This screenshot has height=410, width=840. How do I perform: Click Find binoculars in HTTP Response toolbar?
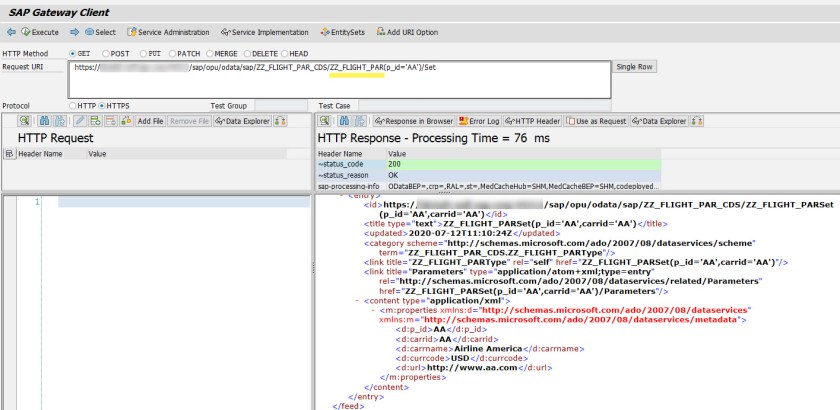click(x=346, y=121)
